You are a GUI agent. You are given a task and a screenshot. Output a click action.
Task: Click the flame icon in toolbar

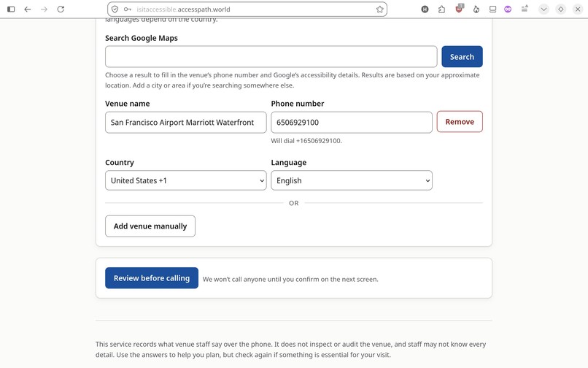click(476, 9)
